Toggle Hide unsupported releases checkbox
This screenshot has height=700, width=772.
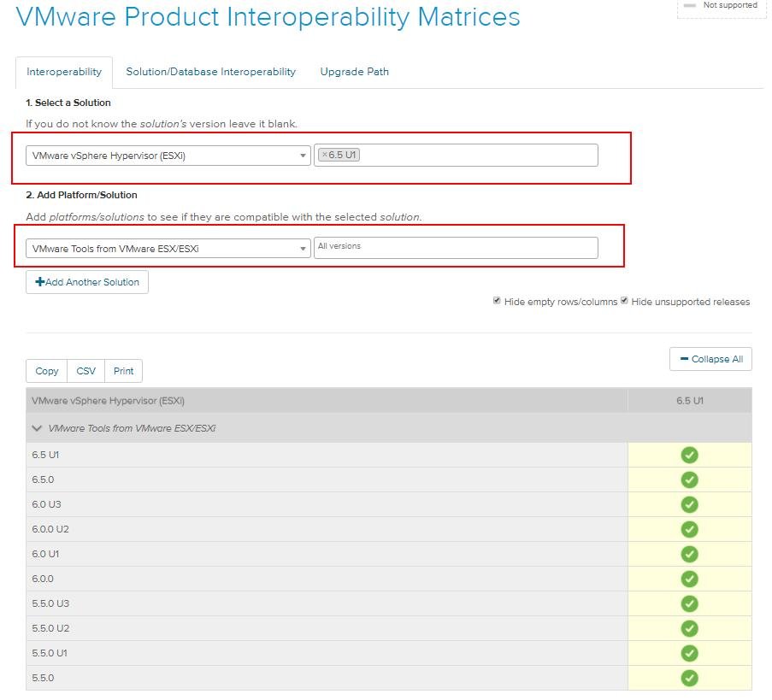click(x=624, y=301)
